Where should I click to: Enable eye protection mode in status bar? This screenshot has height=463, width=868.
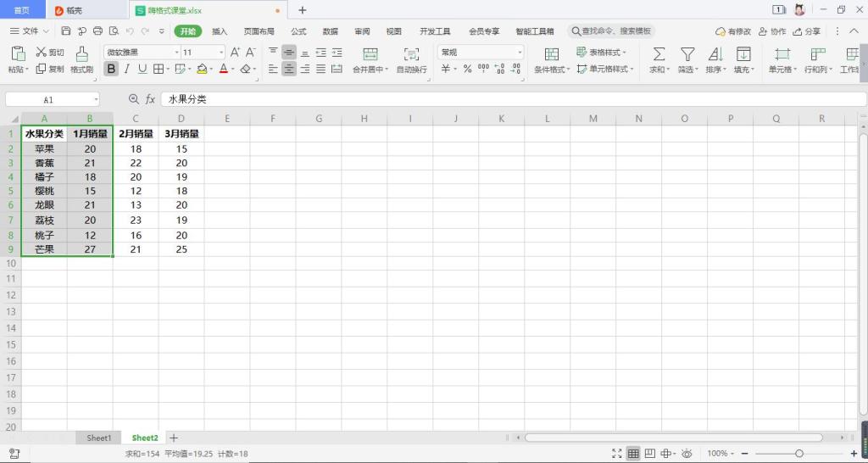click(687, 454)
